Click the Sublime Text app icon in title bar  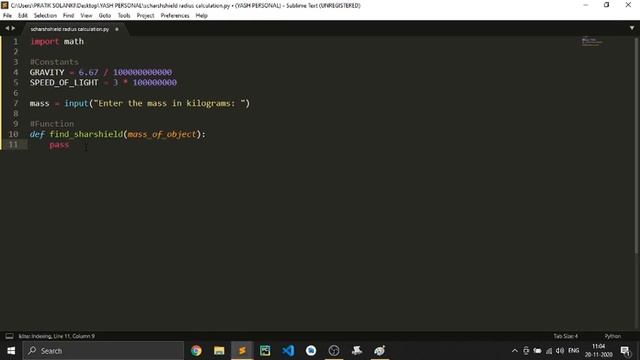click(x=5, y=5)
